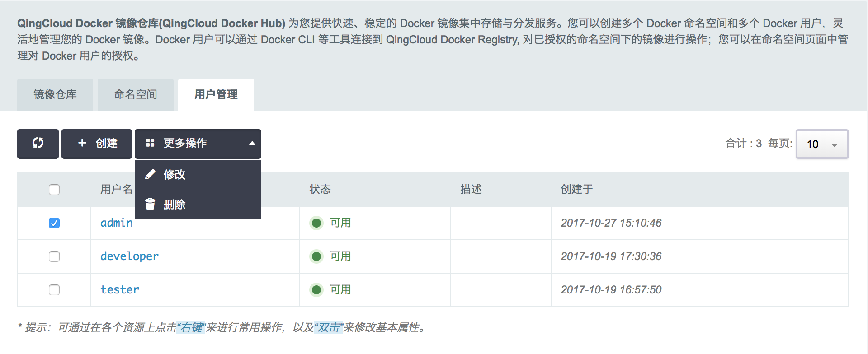868x354 pixels.
Task: Tick the tester row checkbox
Action: pos(54,290)
